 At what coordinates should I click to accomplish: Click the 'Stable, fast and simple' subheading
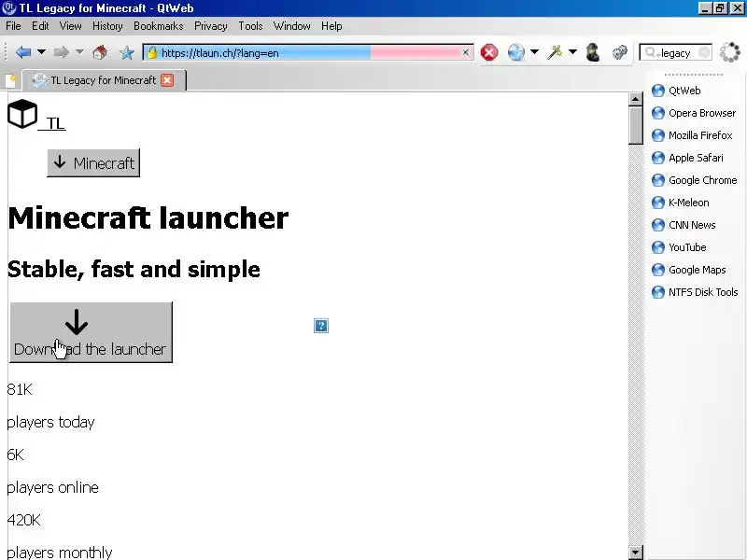pos(134,270)
